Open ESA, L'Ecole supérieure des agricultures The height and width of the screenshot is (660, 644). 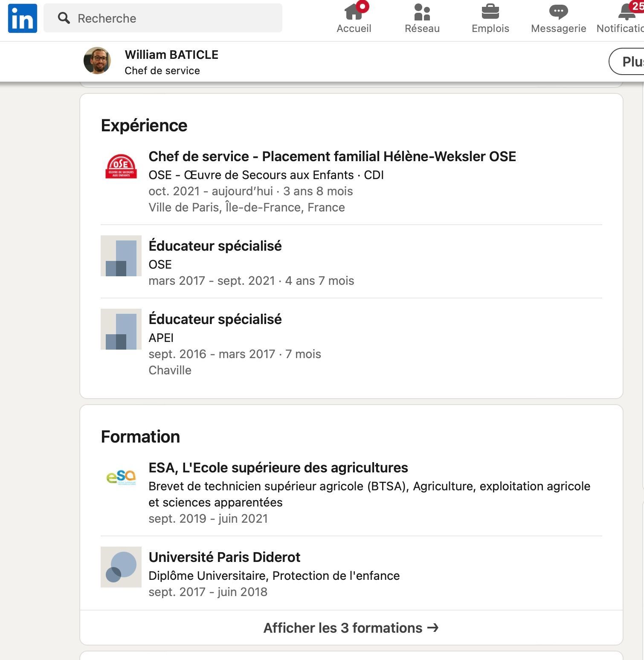click(278, 468)
